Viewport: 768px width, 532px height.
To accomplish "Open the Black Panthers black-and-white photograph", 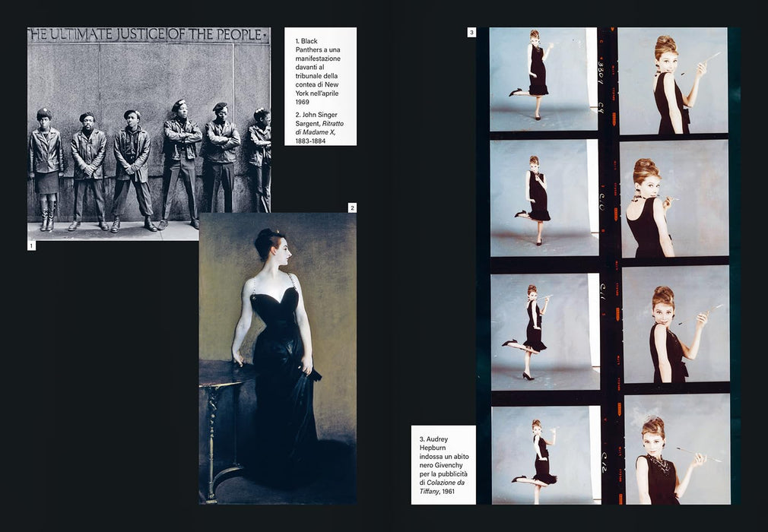I will [149, 134].
